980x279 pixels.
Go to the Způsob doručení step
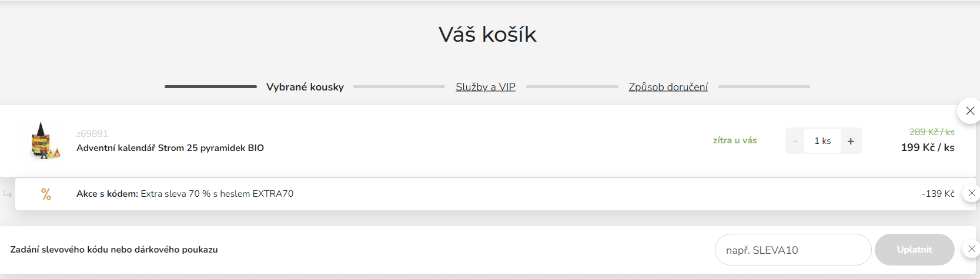click(668, 87)
